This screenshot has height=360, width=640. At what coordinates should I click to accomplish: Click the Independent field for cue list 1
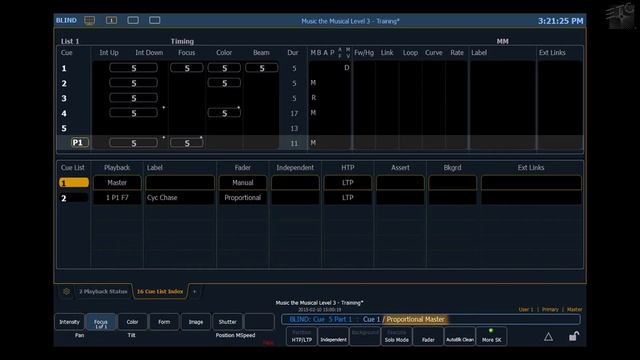[295, 183]
